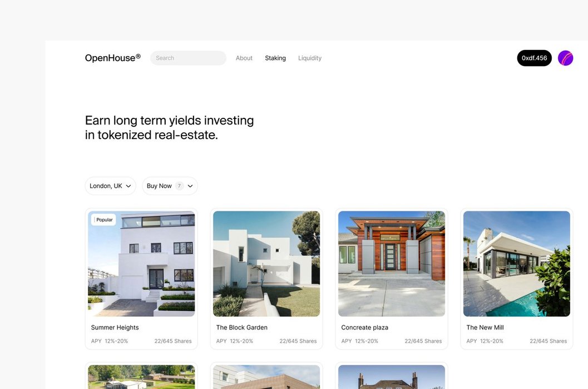Viewport: 588px width, 389px height.
Task: Open the Staking nav item
Action: (275, 58)
